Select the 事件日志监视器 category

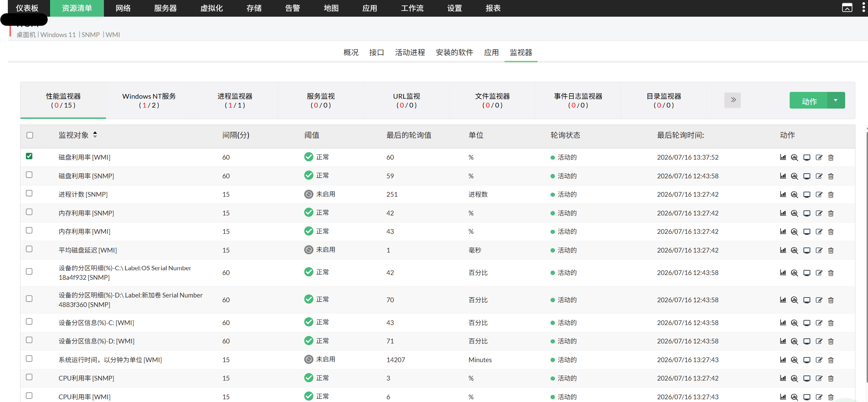click(578, 100)
